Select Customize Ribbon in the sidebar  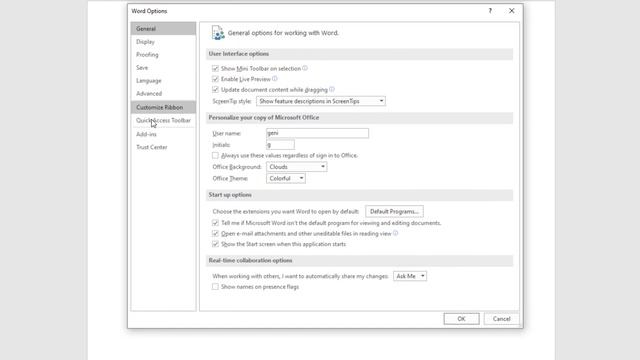click(x=163, y=107)
